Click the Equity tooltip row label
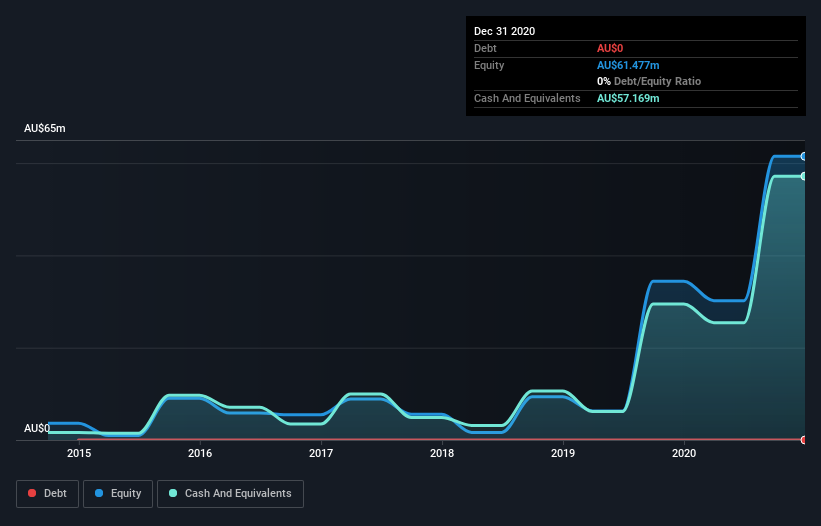The height and width of the screenshot is (526, 821). point(489,65)
